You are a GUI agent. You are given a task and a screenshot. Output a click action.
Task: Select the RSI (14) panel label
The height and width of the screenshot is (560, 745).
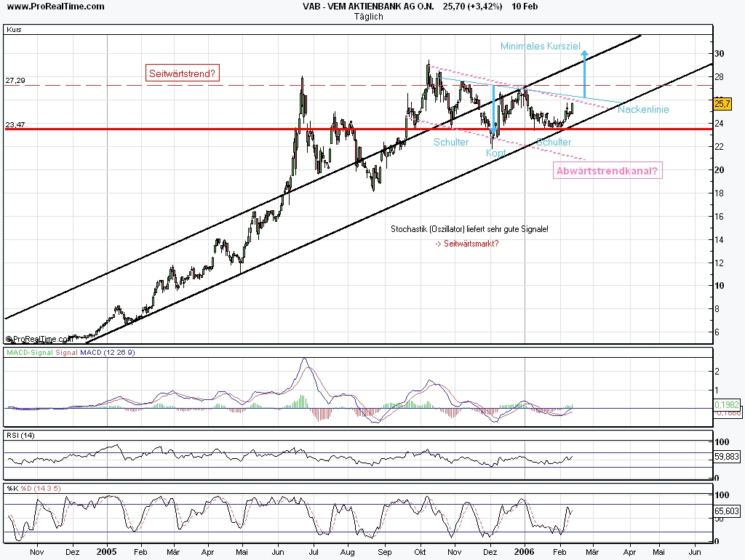click(20, 435)
